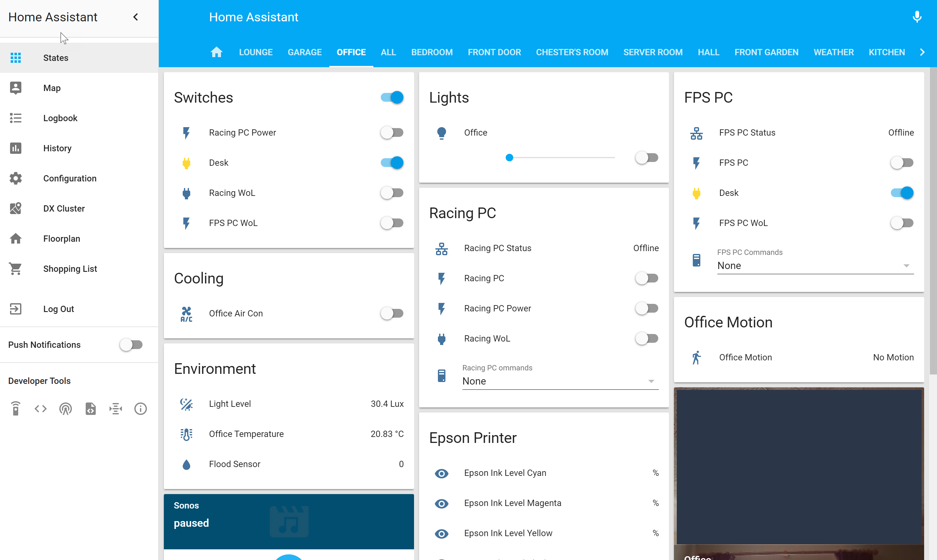
Task: Switch to the GARAGE tab
Action: click(304, 52)
